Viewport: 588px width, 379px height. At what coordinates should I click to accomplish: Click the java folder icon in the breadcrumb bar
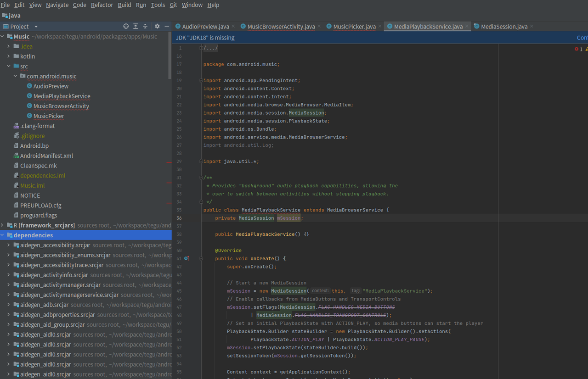(x=4, y=16)
